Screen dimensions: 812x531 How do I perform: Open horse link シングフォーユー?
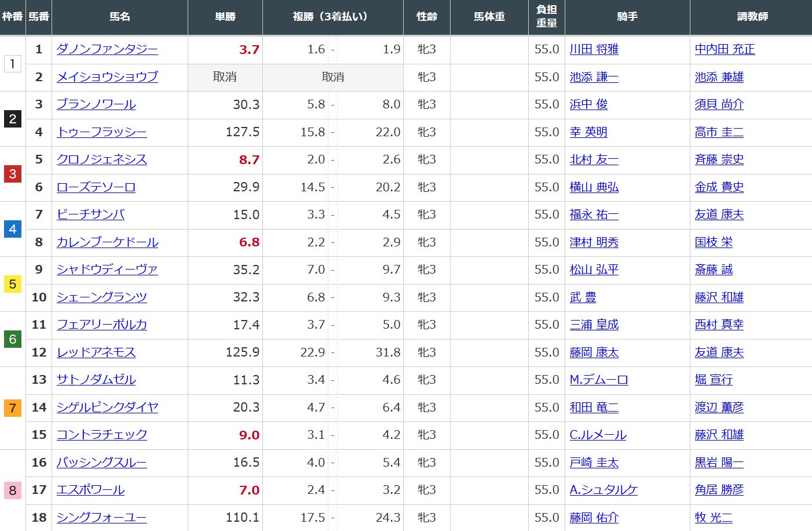pyautogui.click(x=101, y=518)
